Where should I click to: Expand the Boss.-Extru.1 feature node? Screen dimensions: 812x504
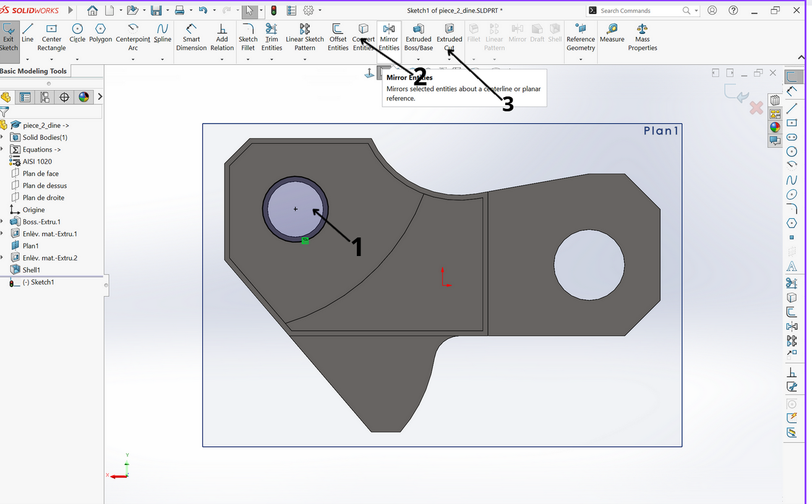[x=2, y=221]
